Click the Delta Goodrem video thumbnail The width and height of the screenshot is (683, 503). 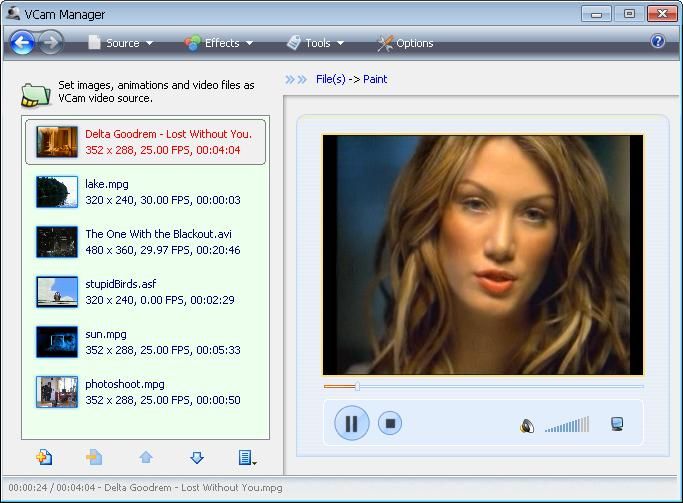[57, 142]
